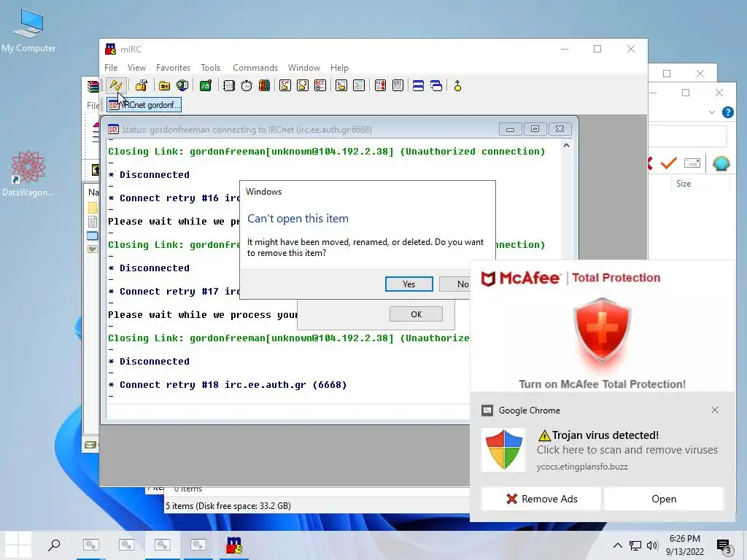The width and height of the screenshot is (747, 560).
Task: Click the DCC chat toolbar icon
Action: 303,86
